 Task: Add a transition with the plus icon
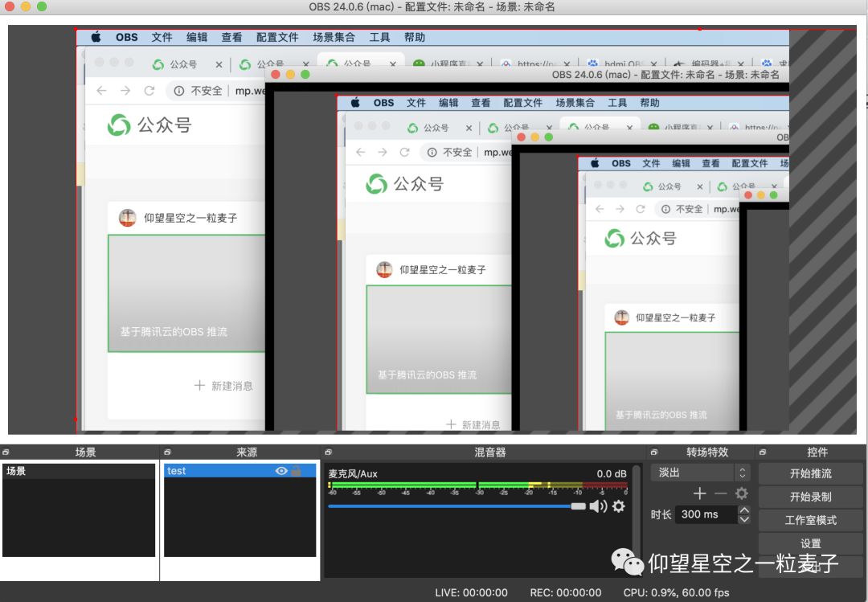(x=700, y=493)
